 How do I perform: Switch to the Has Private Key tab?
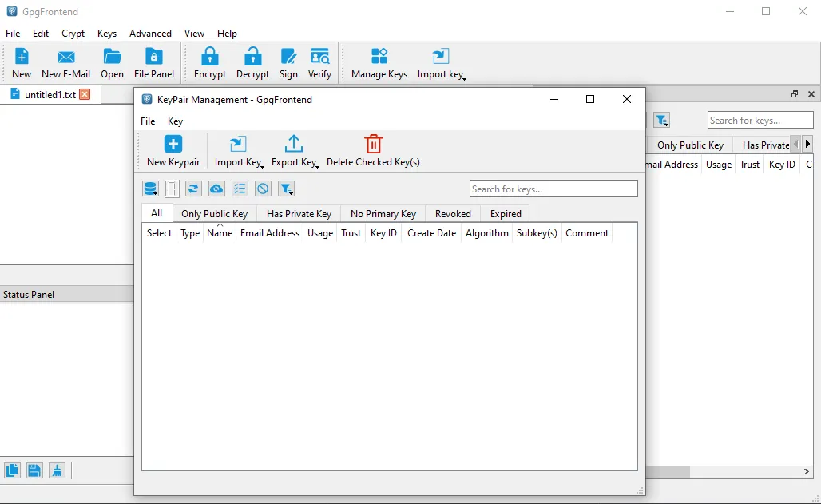coord(299,213)
